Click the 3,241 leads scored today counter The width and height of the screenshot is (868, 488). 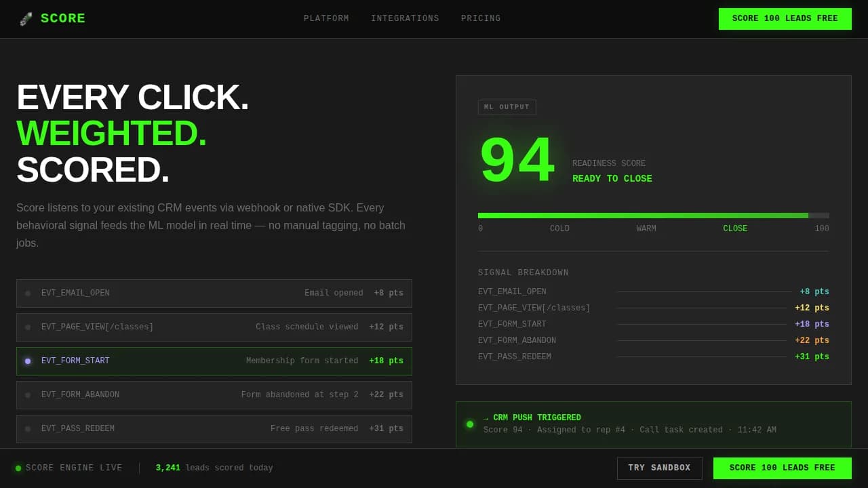coord(214,468)
